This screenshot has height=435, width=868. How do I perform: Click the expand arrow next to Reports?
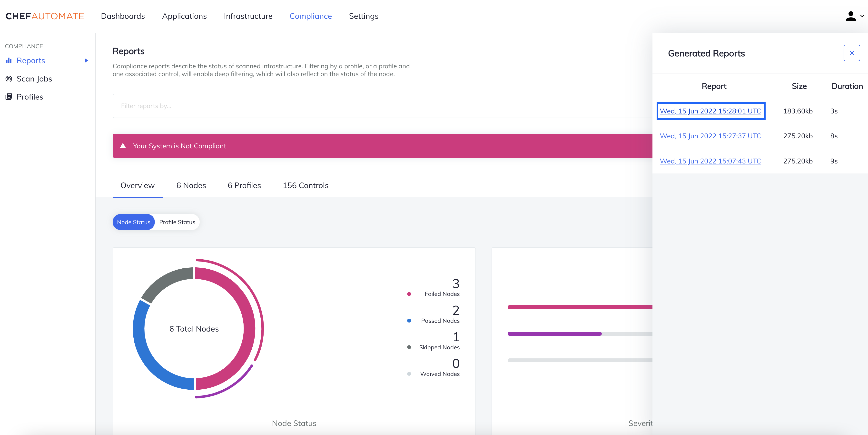87,61
